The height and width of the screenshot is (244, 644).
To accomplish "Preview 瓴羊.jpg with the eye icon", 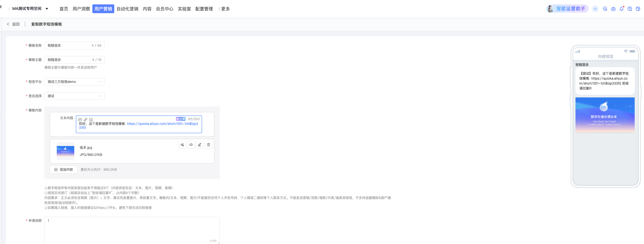I will (191, 145).
